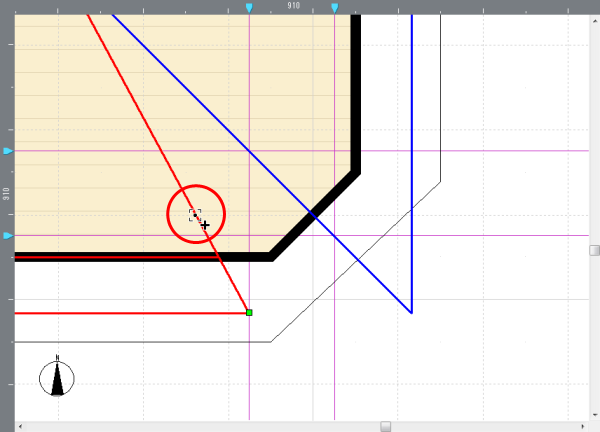
Task: Click the 910 dimension on top ruler
Action: [x=294, y=6]
